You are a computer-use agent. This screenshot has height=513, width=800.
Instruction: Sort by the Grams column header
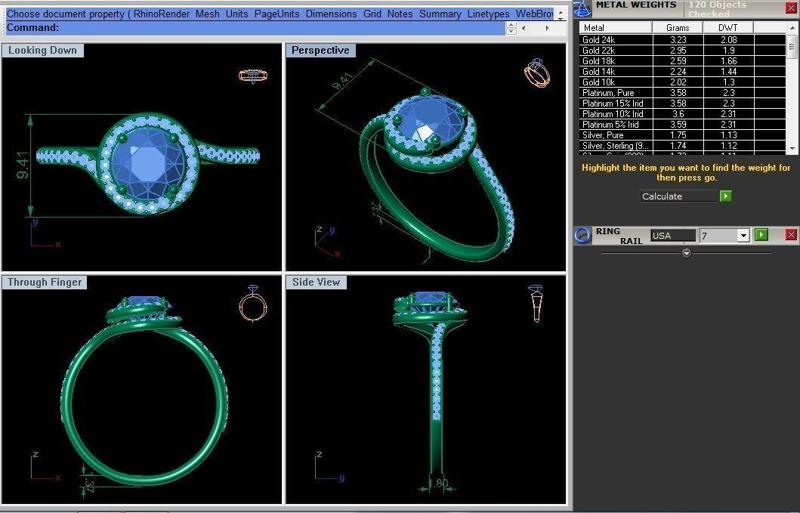pyautogui.click(x=678, y=28)
